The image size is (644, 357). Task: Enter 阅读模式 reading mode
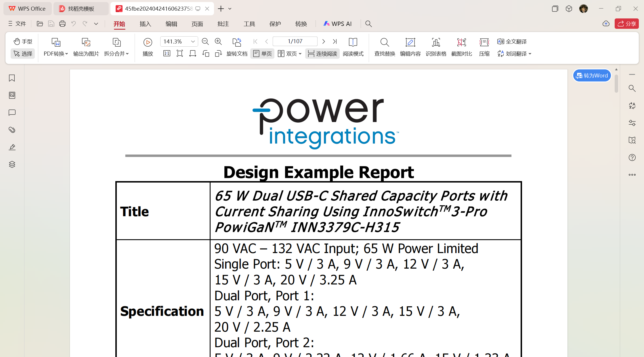click(353, 47)
